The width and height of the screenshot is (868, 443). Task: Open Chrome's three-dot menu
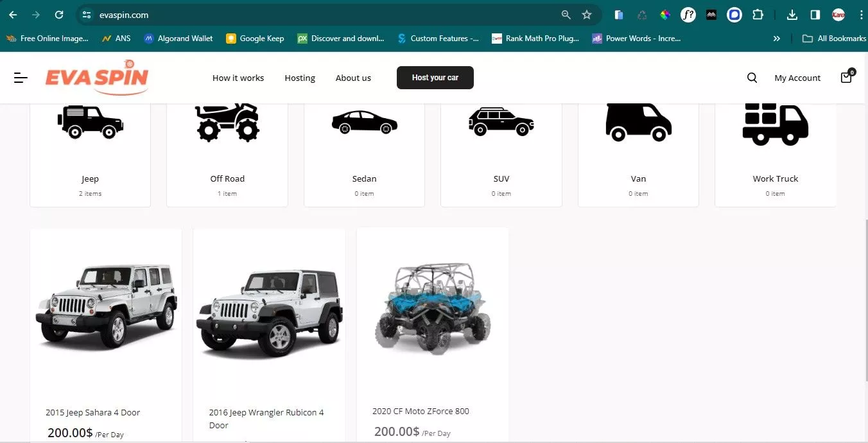(861, 15)
